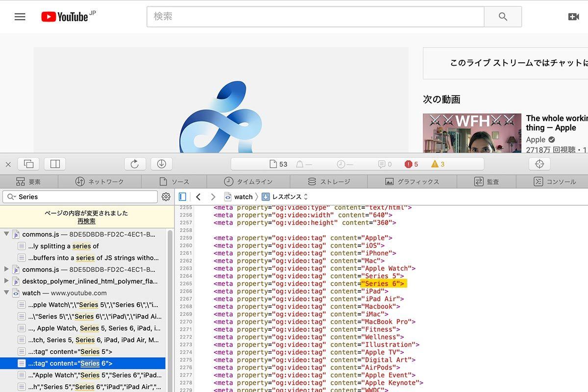The height and width of the screenshot is (392, 588).
Task: Open the レスポンス dropdown in the path bar
Action: 285,196
